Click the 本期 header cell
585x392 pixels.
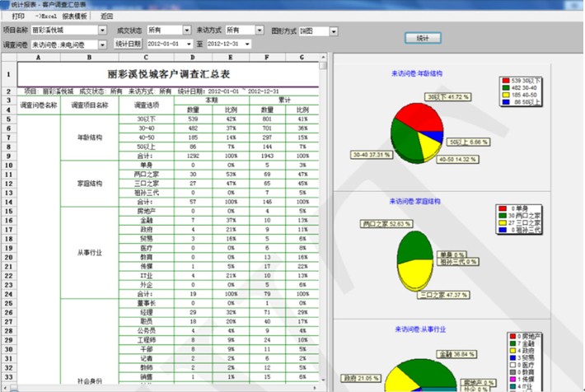click(212, 100)
